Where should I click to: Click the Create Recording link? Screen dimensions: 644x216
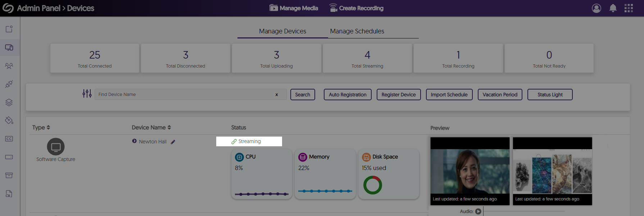point(356,8)
